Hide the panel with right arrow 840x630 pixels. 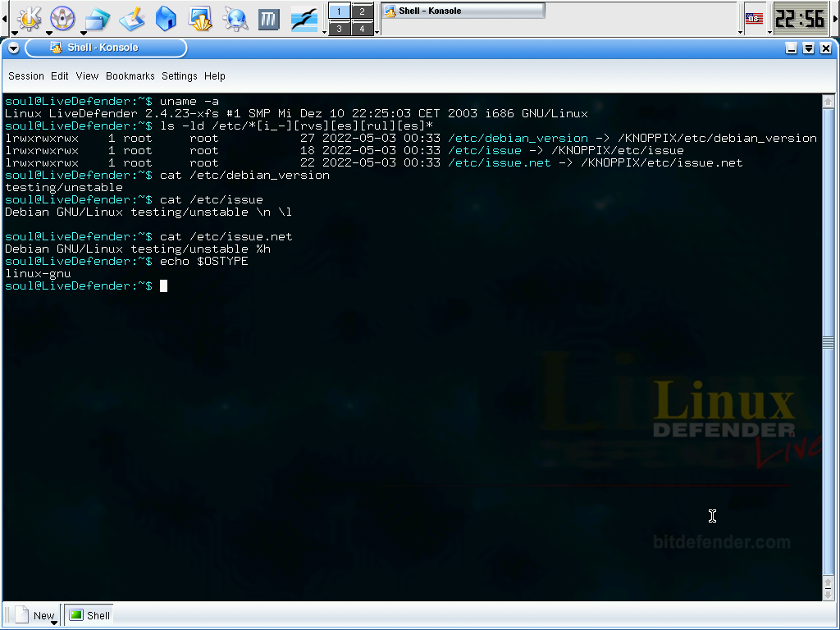(835, 18)
